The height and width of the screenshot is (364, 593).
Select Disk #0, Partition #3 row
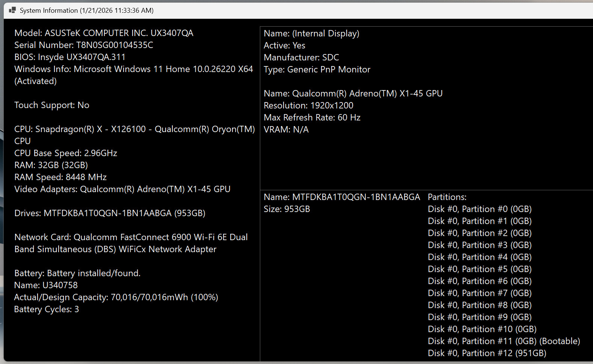pyautogui.click(x=480, y=245)
